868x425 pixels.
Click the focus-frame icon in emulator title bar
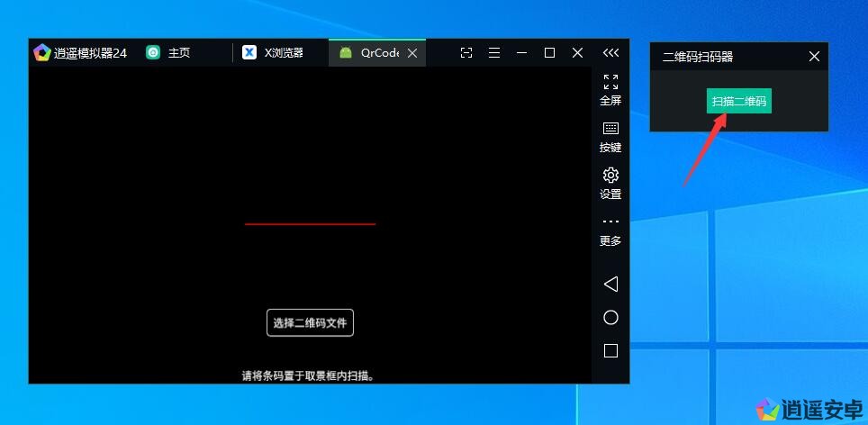466,53
